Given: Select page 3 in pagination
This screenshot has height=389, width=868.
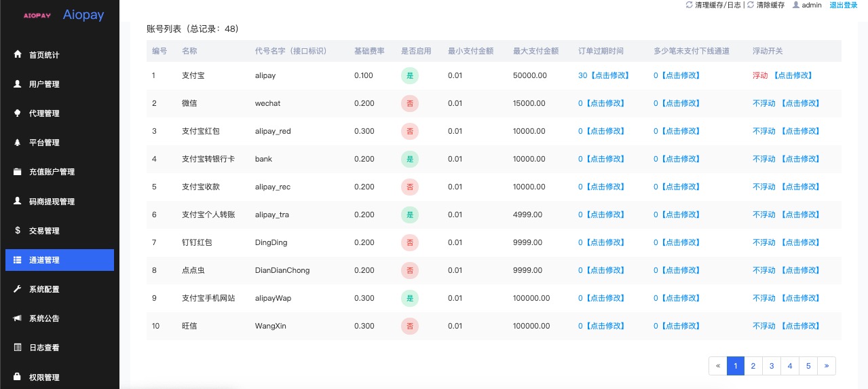Looking at the screenshot, I should [772, 366].
